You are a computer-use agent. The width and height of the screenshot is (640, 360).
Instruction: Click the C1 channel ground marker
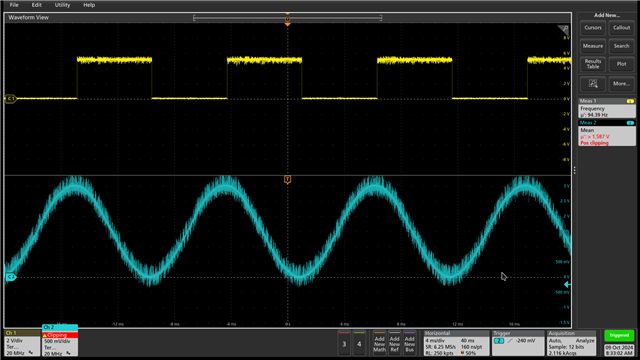click(10, 98)
